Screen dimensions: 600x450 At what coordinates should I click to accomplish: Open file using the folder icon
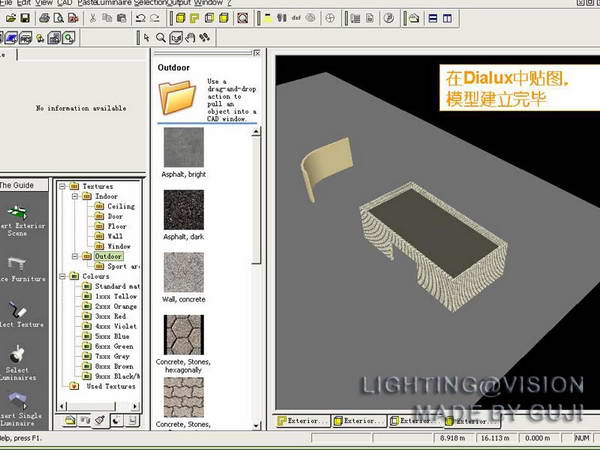11,18
